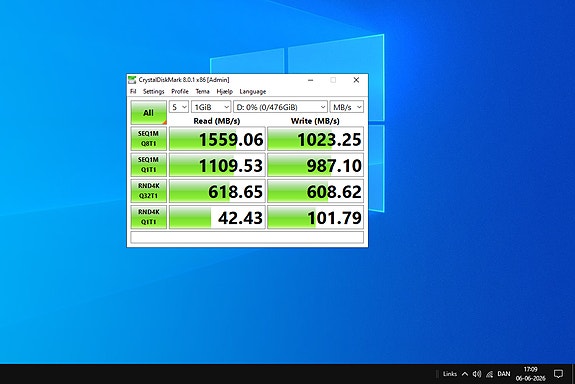Open the 1GiB test size dropdown
The height and width of the screenshot is (384, 575).
point(211,107)
